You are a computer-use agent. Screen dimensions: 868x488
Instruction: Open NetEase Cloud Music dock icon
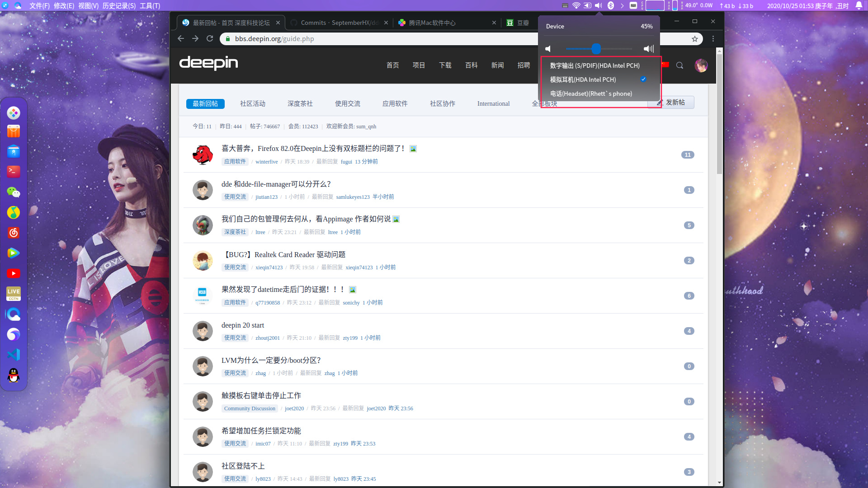[14, 233]
